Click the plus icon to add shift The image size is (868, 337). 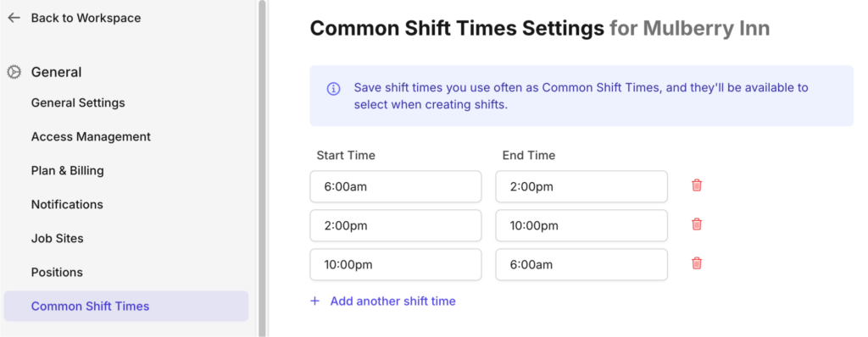[x=315, y=301]
